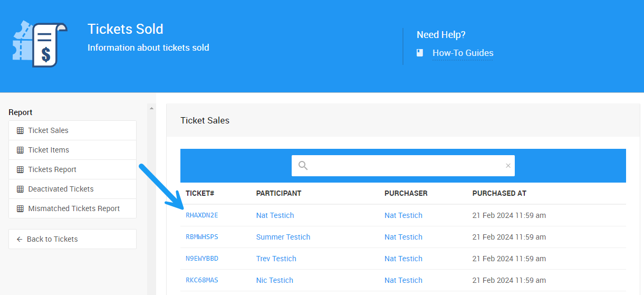Click the Tickets Report grid icon
This screenshot has width=644, height=295.
[x=20, y=169]
